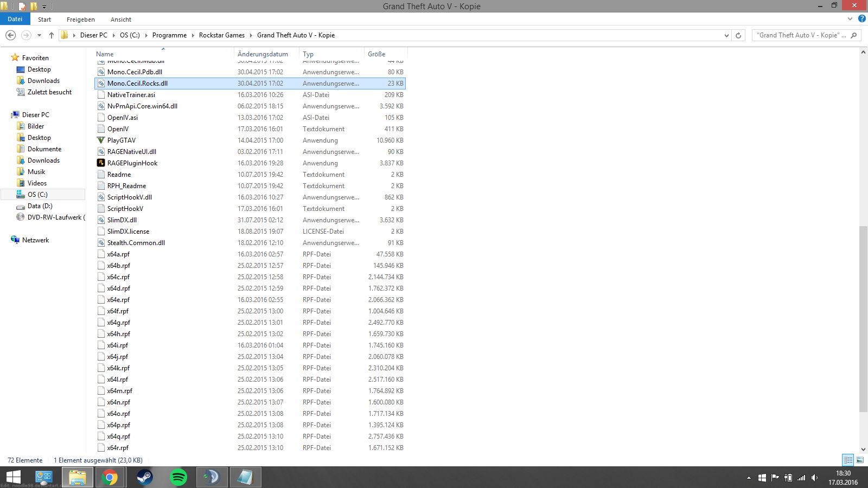Show hidden system tray icons
Viewport: 868px width, 488px height.
(x=749, y=478)
